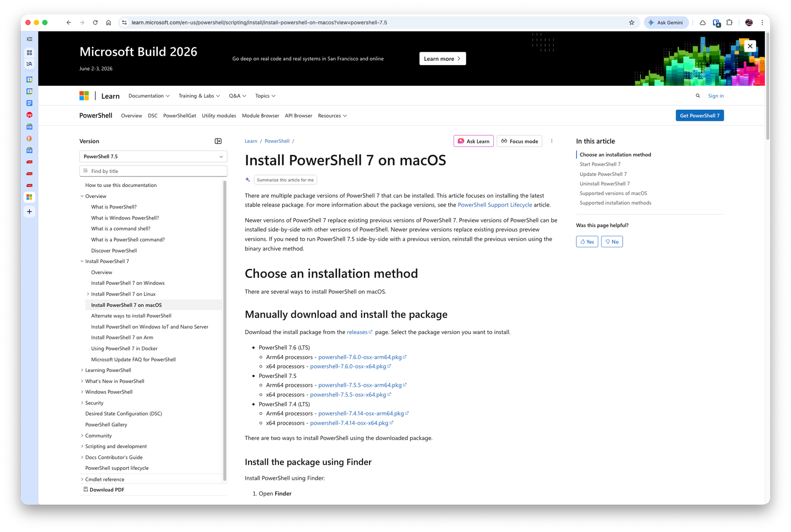Switch to the DSC navigation item

click(152, 116)
